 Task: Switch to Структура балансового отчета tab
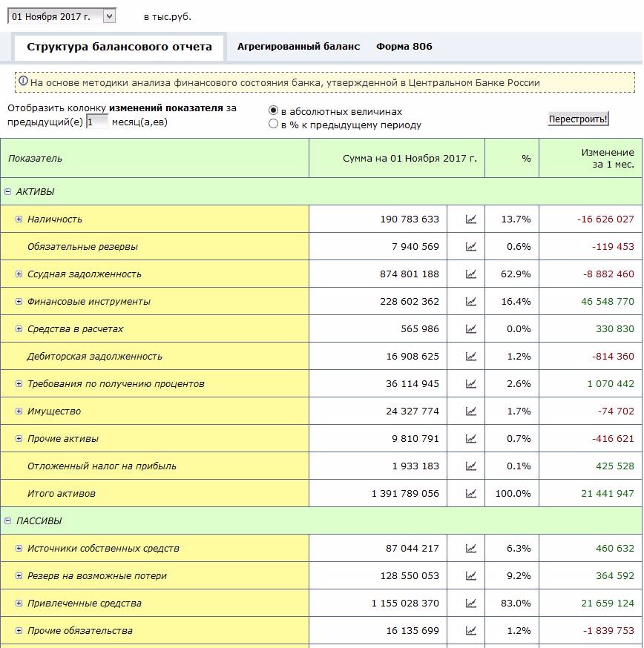click(119, 47)
